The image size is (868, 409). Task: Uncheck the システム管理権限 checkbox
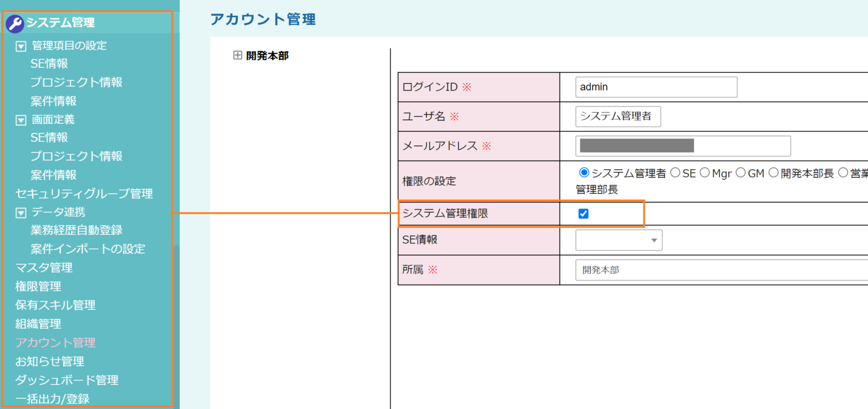[x=584, y=214]
